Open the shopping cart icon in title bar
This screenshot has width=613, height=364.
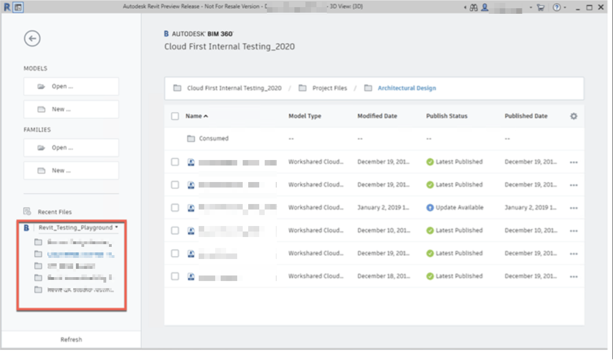(540, 7)
